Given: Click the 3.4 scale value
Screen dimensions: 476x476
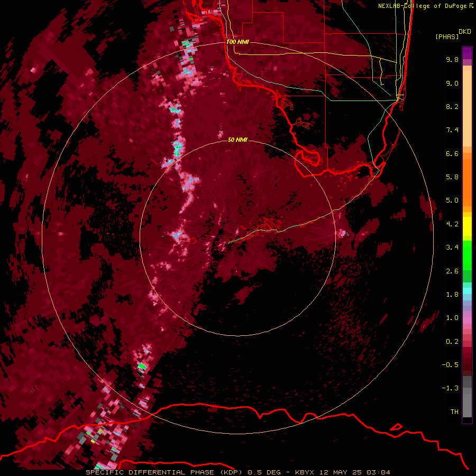Looking at the screenshot, I should click(452, 248).
